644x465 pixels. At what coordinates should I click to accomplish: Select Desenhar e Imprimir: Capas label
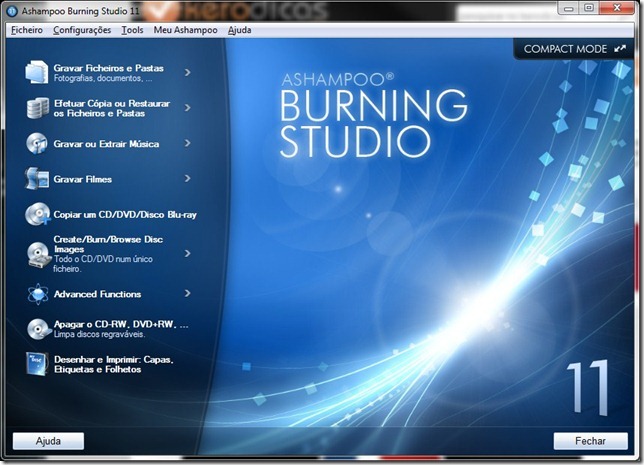114,364
